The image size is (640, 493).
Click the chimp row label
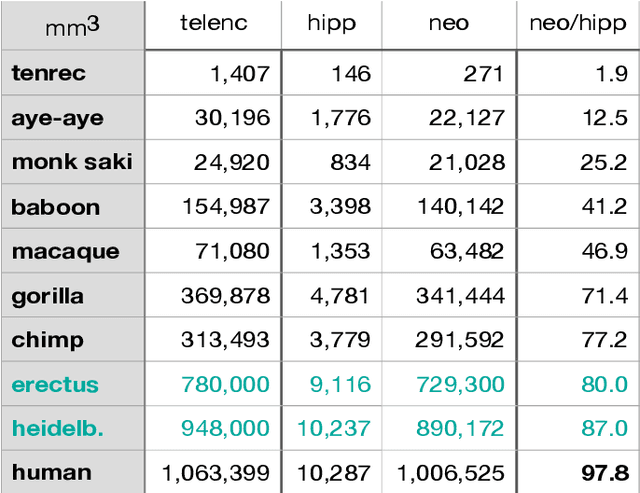(48, 340)
